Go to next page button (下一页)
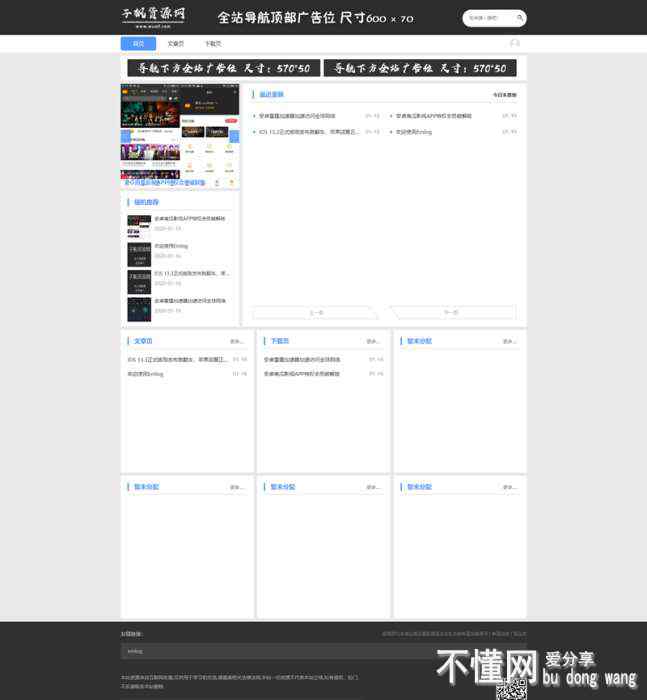This screenshot has height=700, width=647. 451,313
